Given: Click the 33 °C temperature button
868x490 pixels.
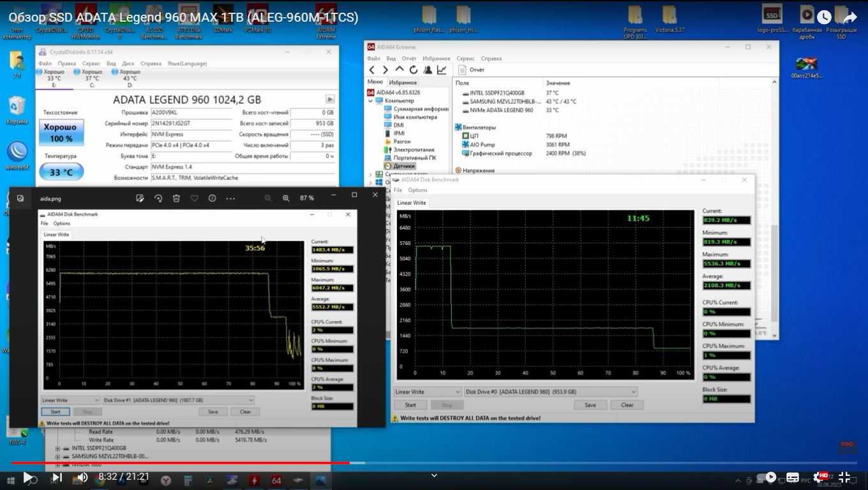Looking at the screenshot, I should (61, 172).
